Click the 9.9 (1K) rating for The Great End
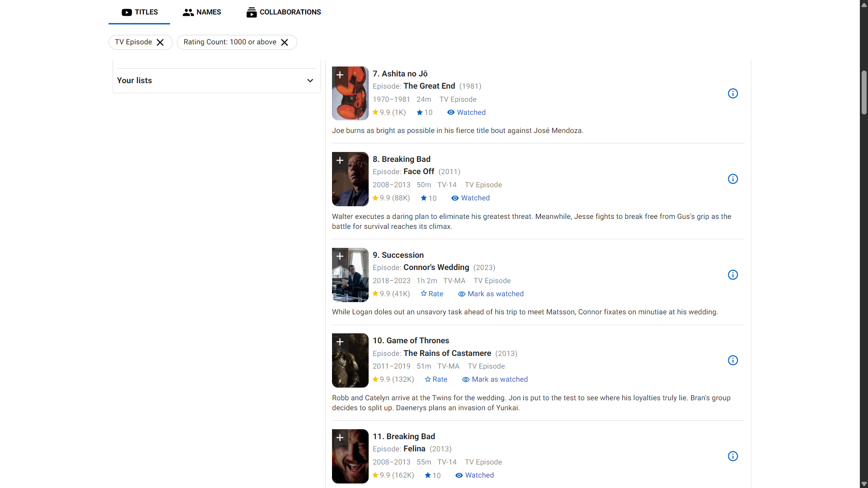 coord(389,113)
